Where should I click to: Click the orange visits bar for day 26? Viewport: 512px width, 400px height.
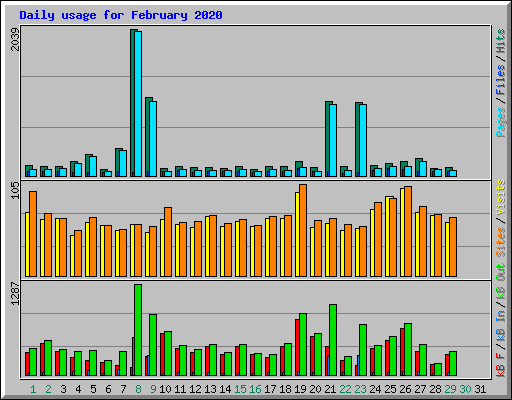point(408,231)
